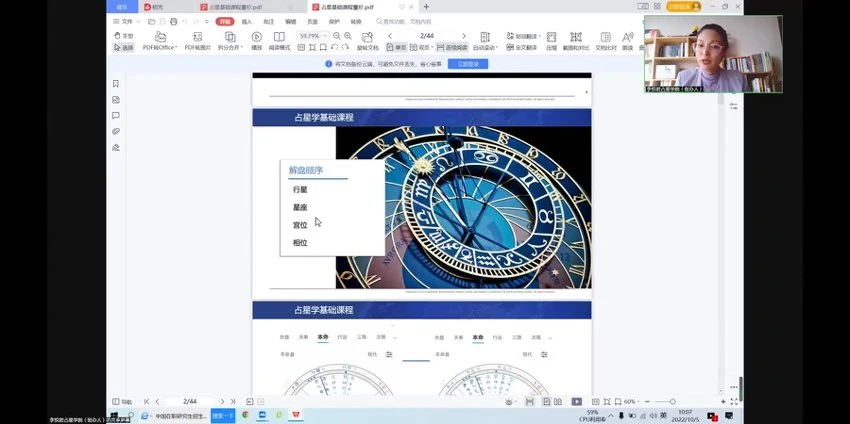Open Screenshot and Compare (截图和对比) tool

tap(576, 41)
